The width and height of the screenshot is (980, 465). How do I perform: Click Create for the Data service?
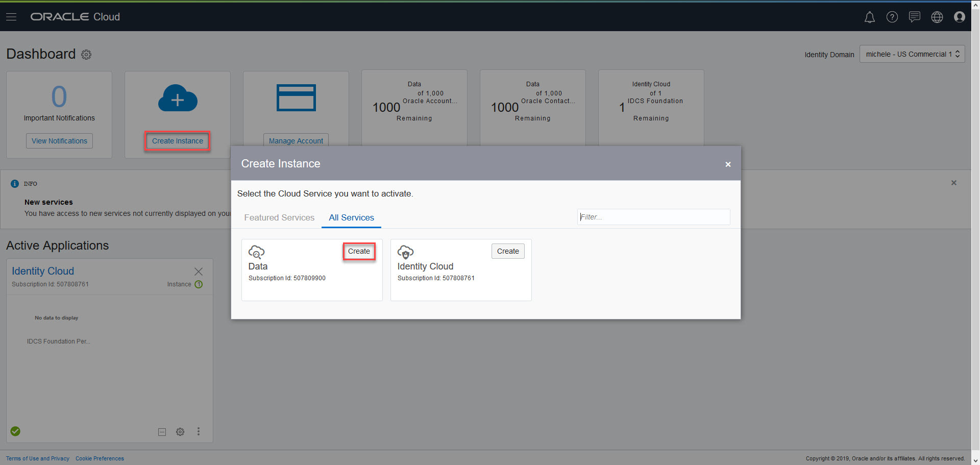coord(359,251)
